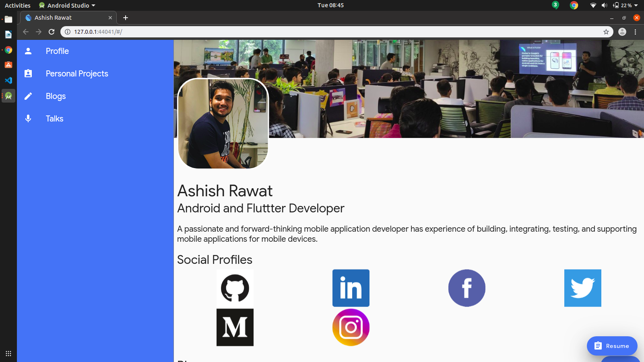This screenshot has height=362, width=644.
Task: Open the Android Studio title bar menu
Action: [x=67, y=5]
